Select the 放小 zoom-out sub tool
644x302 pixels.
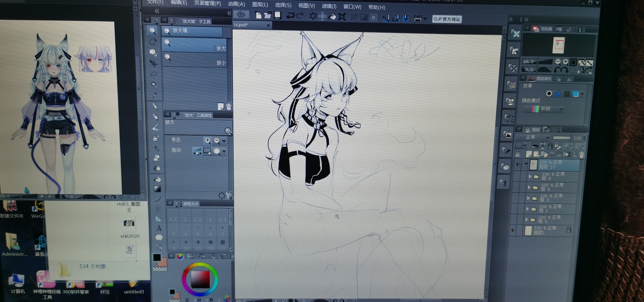tap(195, 60)
